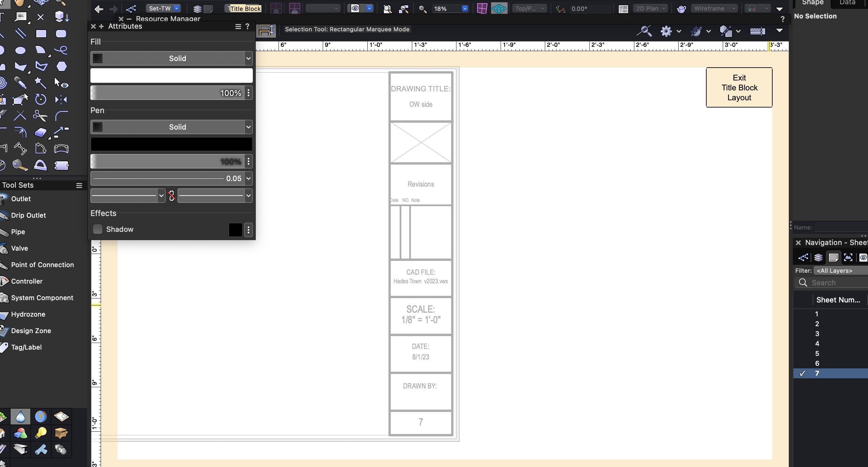868x467 pixels.
Task: Click the Attributes help question mark
Action: (x=247, y=26)
